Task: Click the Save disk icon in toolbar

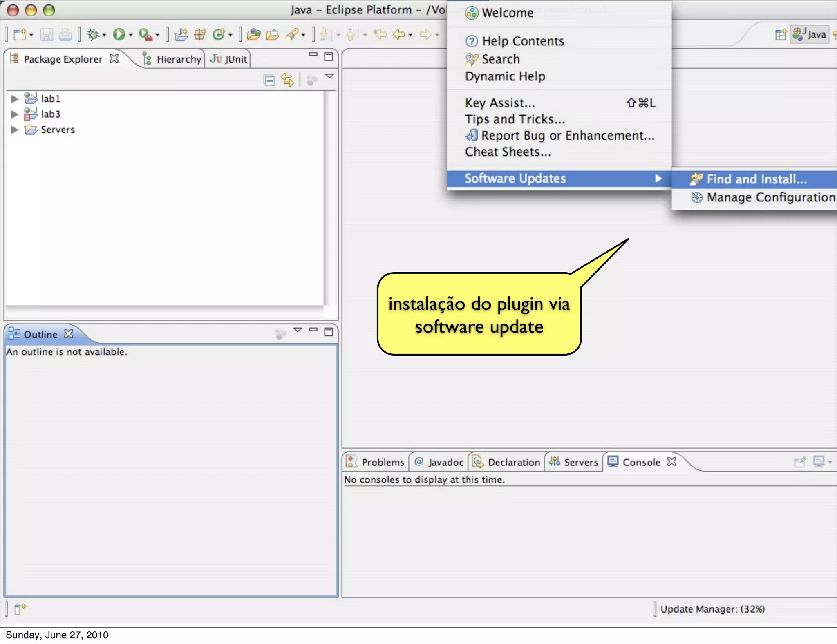Action: coord(46,35)
